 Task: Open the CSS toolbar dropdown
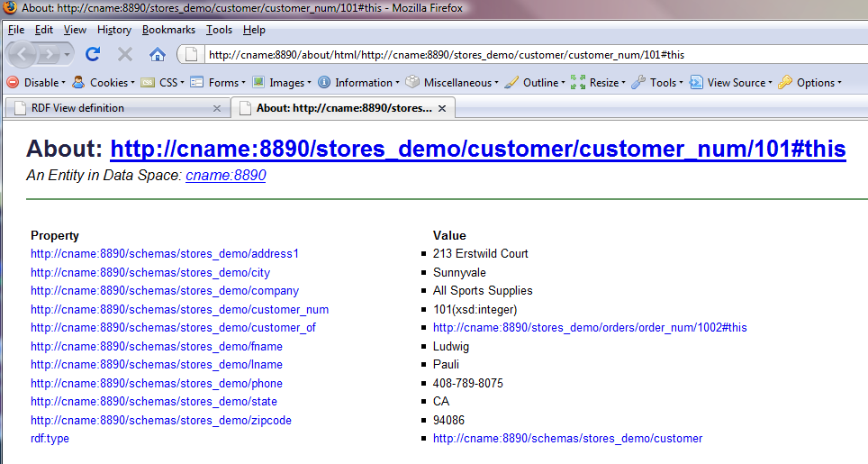pos(162,82)
